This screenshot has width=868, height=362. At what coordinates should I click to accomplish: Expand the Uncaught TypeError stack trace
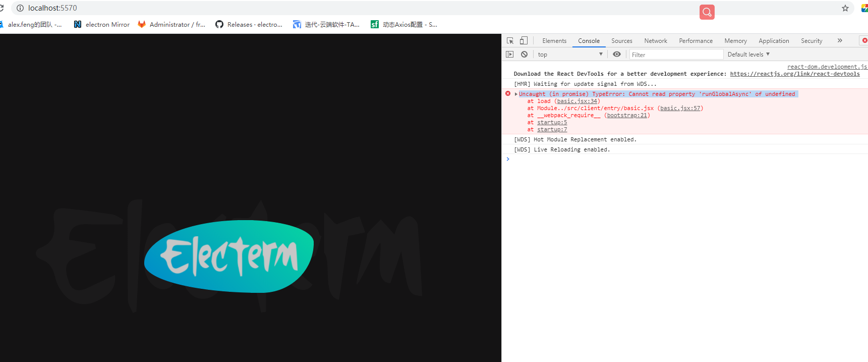click(x=516, y=94)
